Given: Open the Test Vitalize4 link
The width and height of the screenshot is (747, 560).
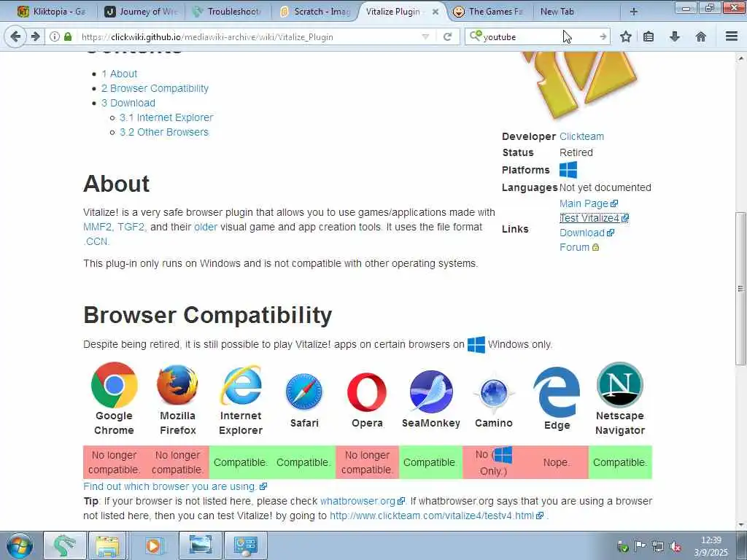Looking at the screenshot, I should [x=594, y=218].
